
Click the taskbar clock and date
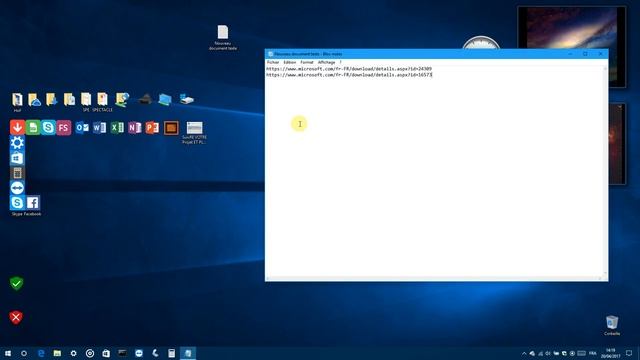[611, 353]
